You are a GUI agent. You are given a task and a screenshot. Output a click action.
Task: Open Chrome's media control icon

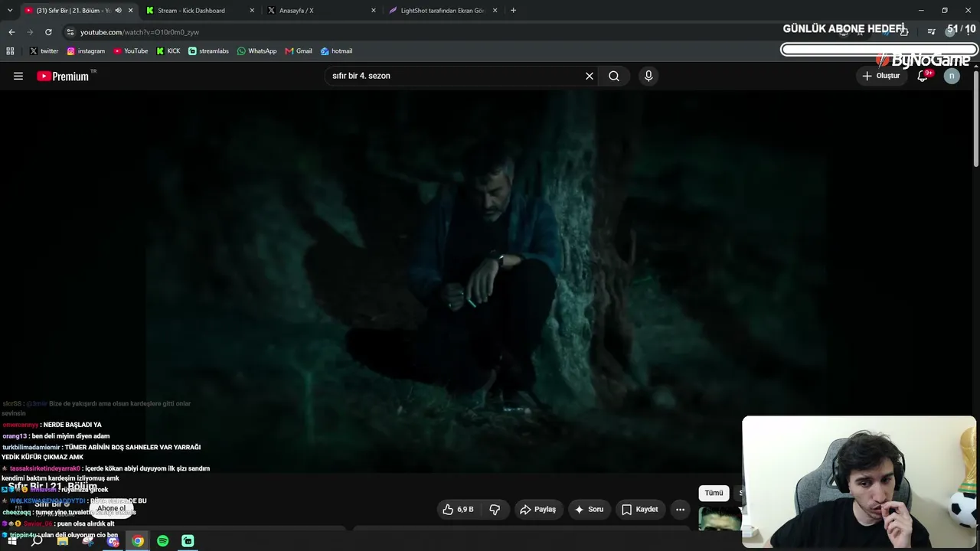(x=931, y=32)
